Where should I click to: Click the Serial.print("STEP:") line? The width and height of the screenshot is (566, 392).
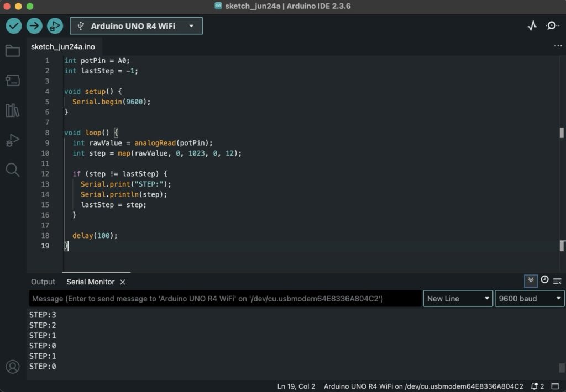pos(125,184)
